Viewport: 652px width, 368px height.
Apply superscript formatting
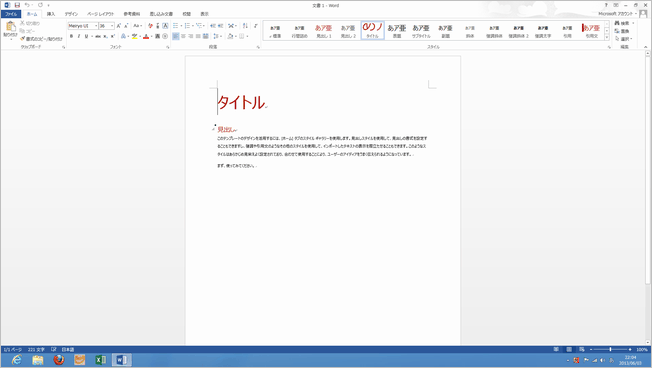112,37
